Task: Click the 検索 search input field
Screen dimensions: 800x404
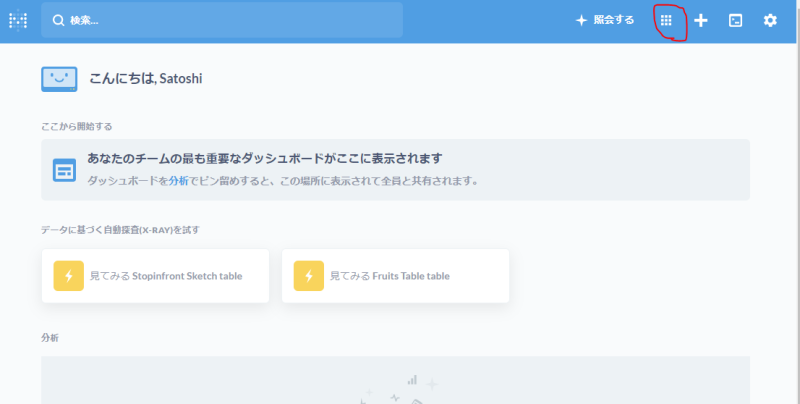Action: tap(230, 20)
